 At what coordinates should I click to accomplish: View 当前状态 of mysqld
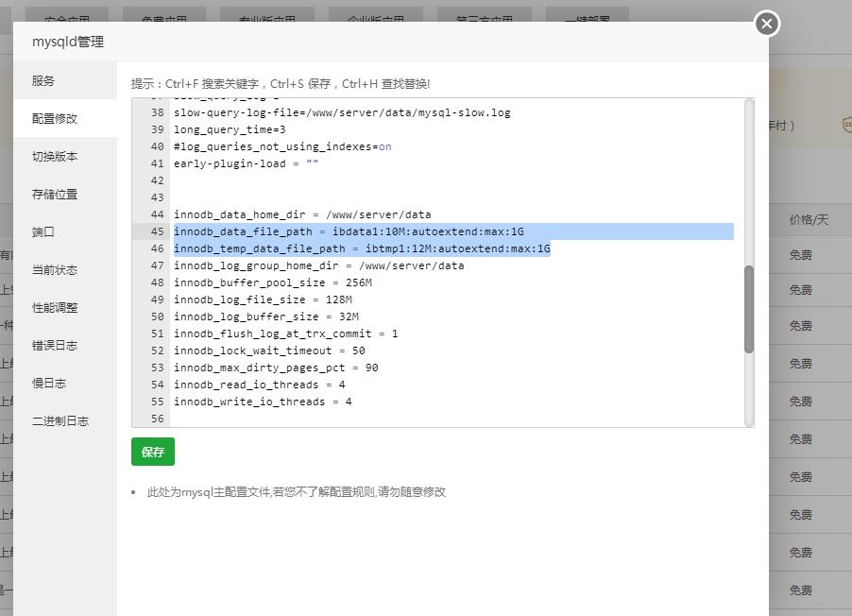click(x=55, y=270)
